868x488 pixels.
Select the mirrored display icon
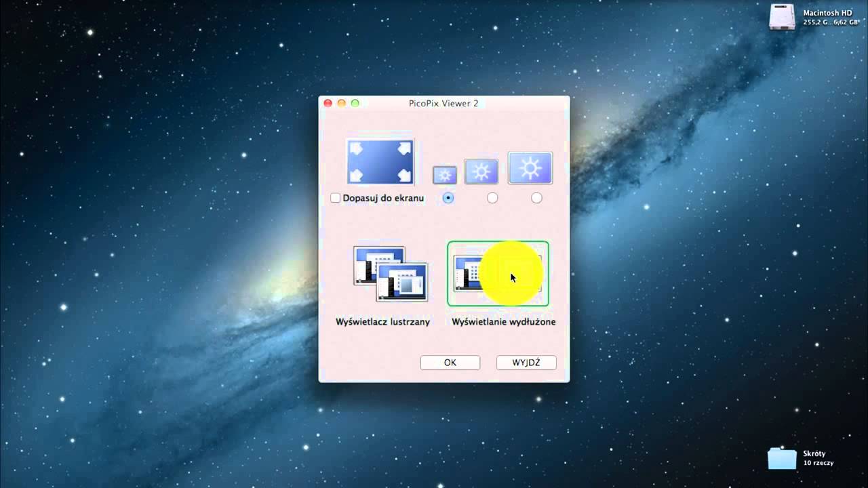(x=391, y=274)
